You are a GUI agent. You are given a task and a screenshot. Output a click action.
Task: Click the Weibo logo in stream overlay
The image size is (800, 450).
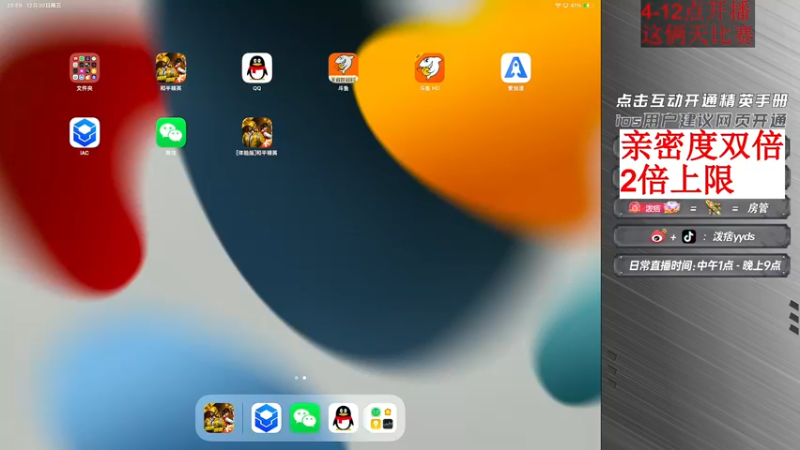tap(658, 237)
